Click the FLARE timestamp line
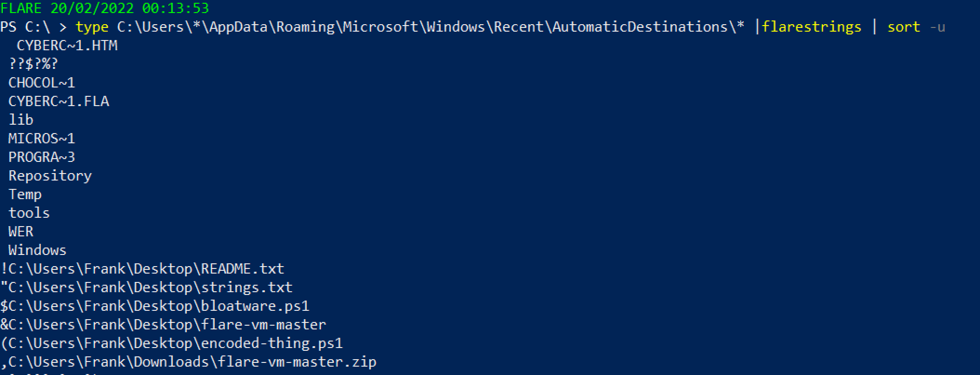 (105, 8)
